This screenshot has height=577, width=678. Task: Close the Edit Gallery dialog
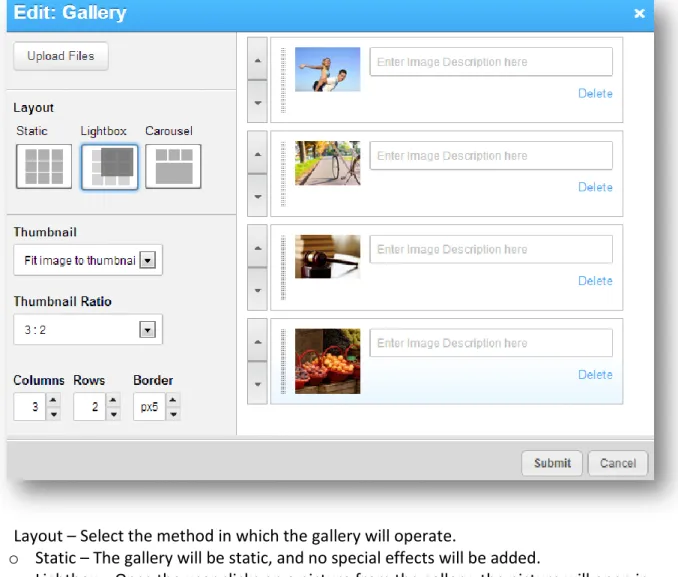[x=639, y=13]
